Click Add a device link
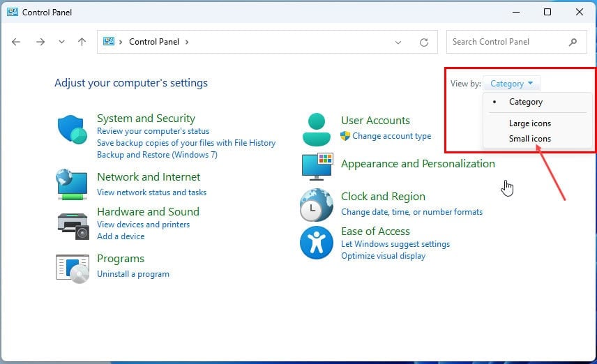 [121, 236]
